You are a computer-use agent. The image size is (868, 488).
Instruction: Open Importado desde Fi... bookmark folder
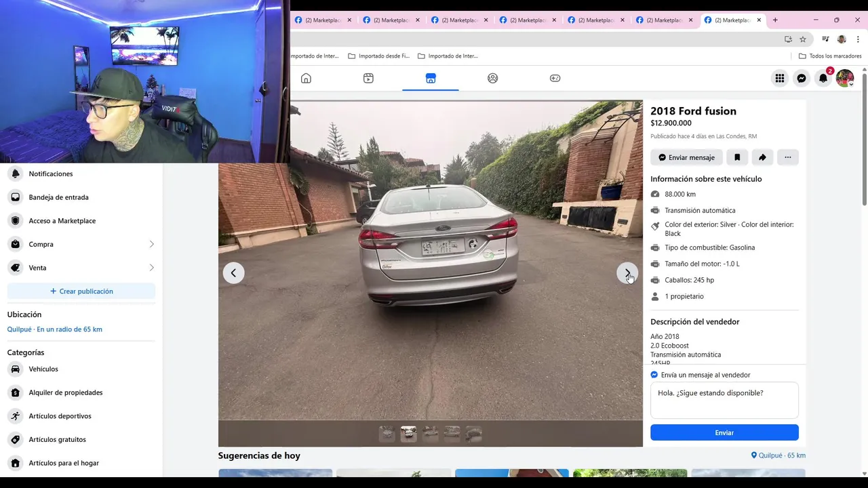pos(378,56)
